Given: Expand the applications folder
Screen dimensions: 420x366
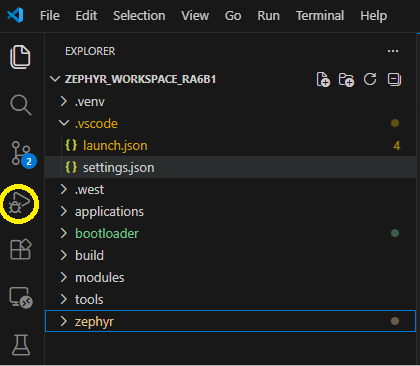Looking at the screenshot, I should [64, 211].
